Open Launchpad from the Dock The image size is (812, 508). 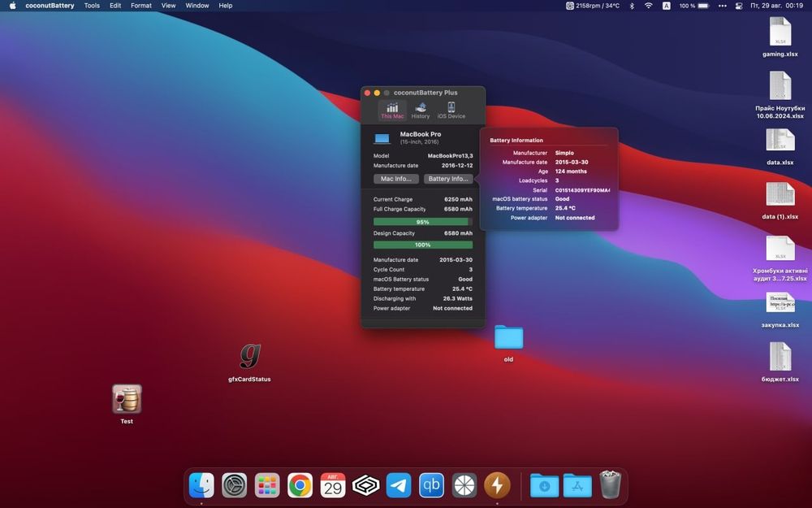[x=267, y=486]
